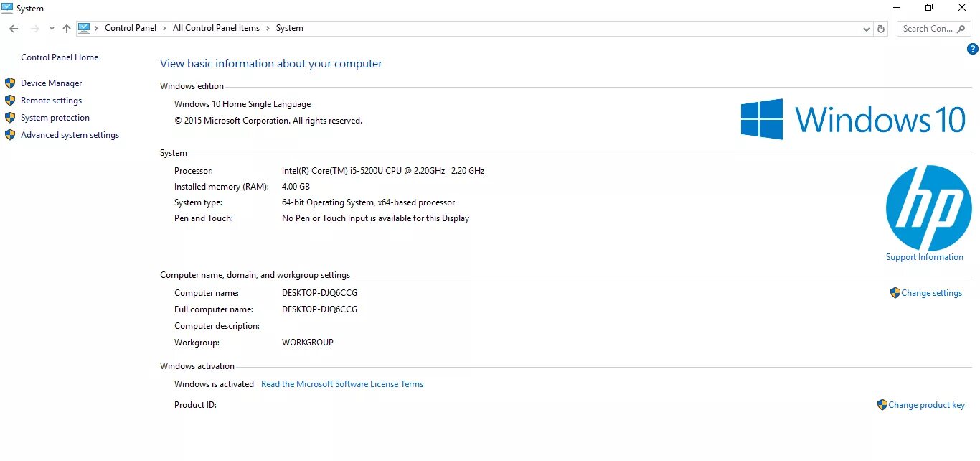Open Remote settings

pos(52,101)
